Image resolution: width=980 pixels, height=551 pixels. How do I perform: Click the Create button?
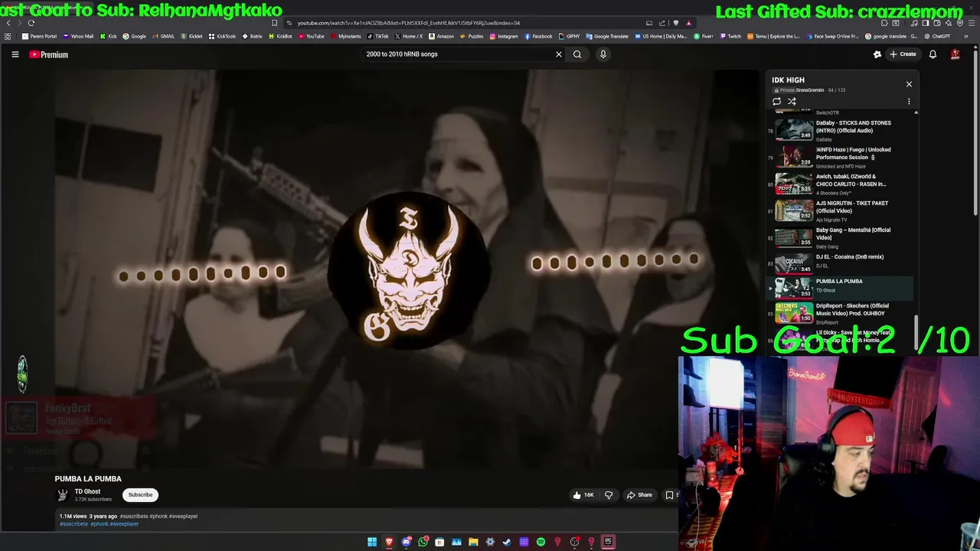pyautogui.click(x=903, y=54)
